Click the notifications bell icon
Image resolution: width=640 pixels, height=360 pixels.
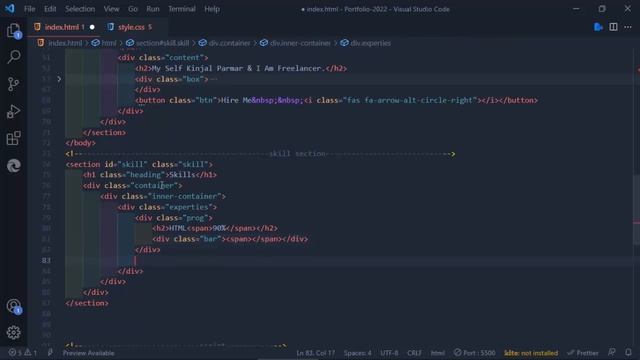click(628, 353)
